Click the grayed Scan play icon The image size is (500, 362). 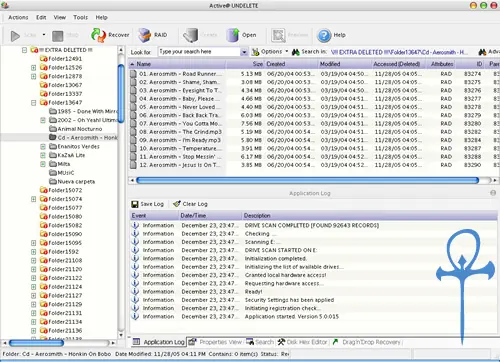pyautogui.click(x=15, y=36)
